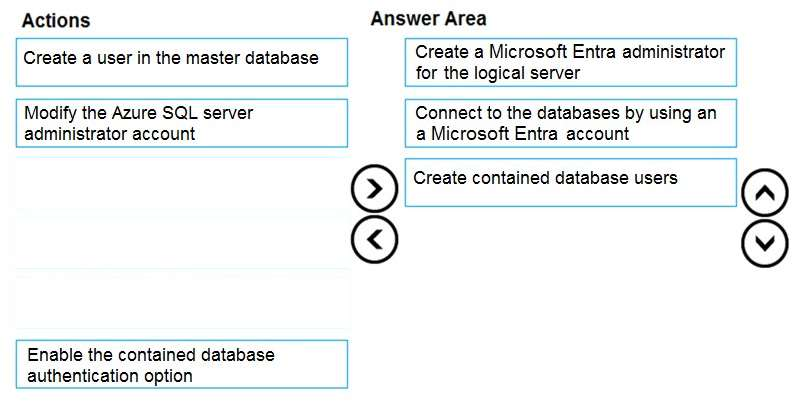Click the first empty slot in Actions list
Viewport: 807px width, 404px height.
[182, 183]
